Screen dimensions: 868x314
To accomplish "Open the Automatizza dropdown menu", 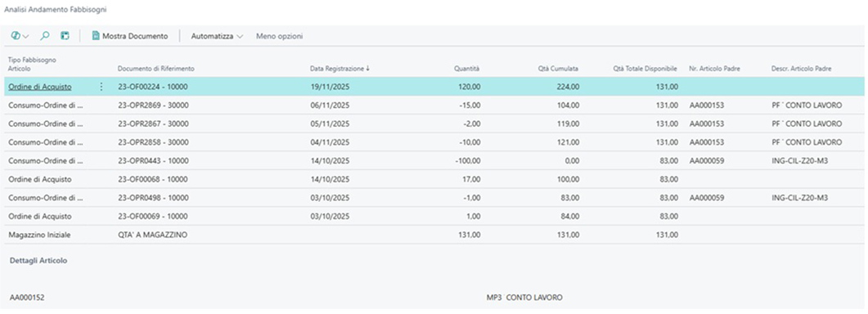I will 217,36.
